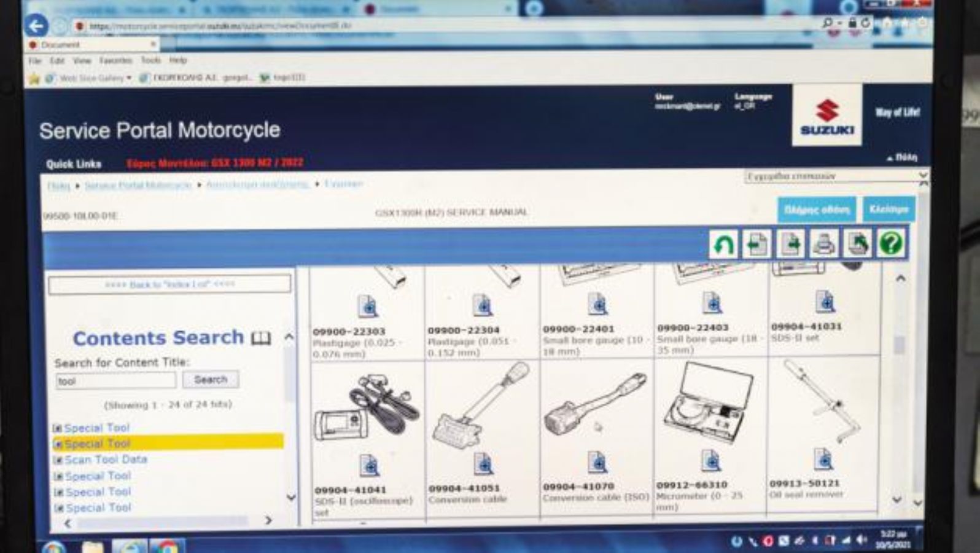
Task: Click the green return arrow toolbar icon
Action: tap(723, 244)
